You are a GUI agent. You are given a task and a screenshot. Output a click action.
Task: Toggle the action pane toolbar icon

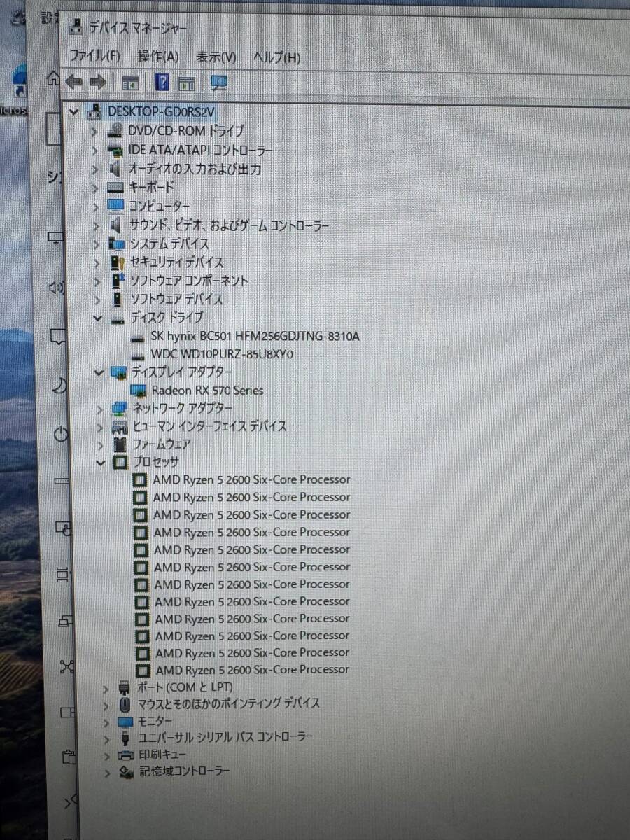186,84
